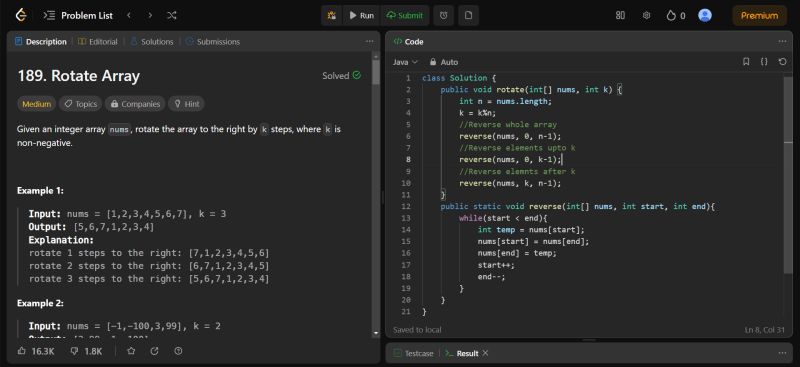Click the format code braces icon
800x367 pixels.
[764, 62]
